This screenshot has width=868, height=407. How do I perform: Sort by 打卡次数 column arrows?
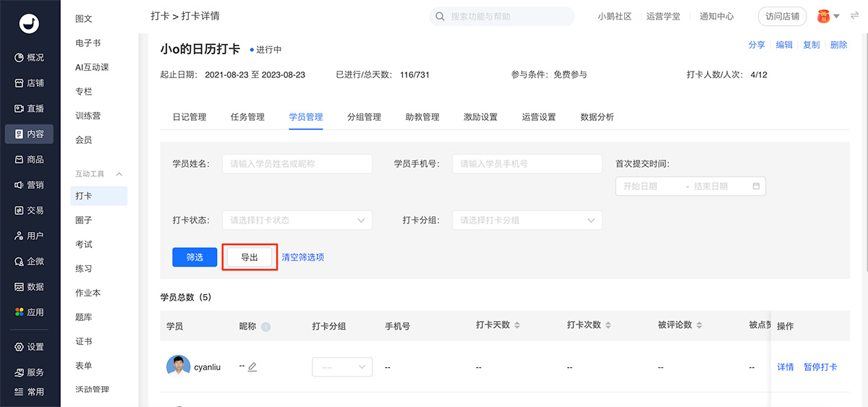(608, 326)
